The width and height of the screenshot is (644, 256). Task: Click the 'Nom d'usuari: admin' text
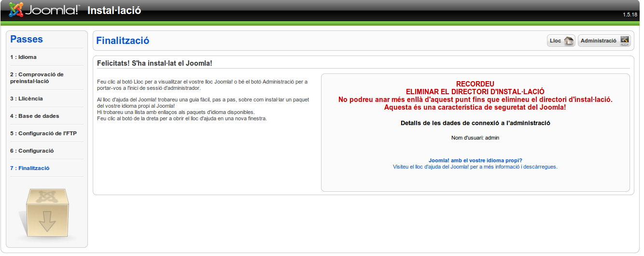[x=475, y=138]
